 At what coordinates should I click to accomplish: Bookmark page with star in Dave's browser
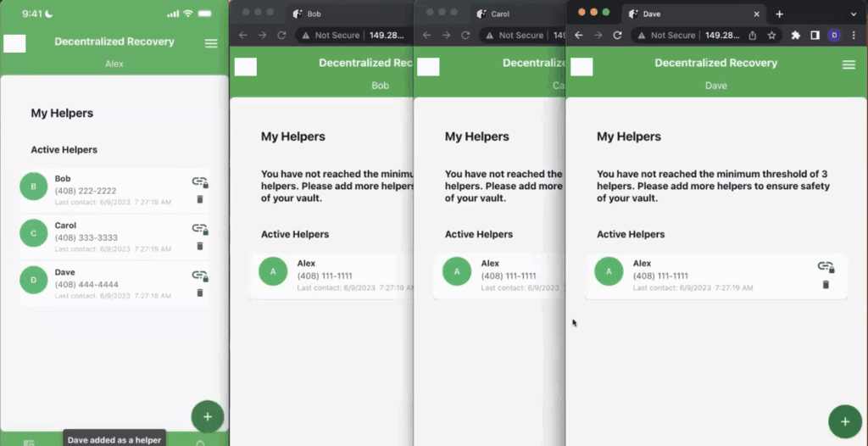click(771, 36)
